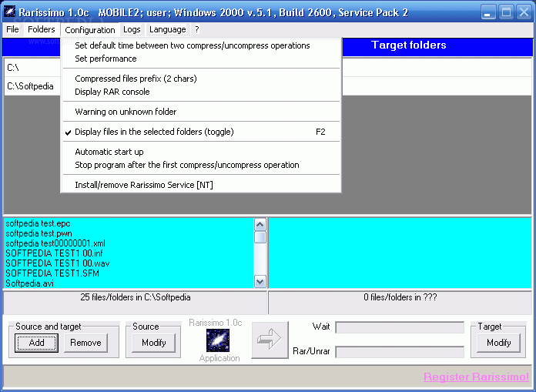This screenshot has width=536, height=392.
Task: Click Modify in the Source group
Action: (x=154, y=343)
